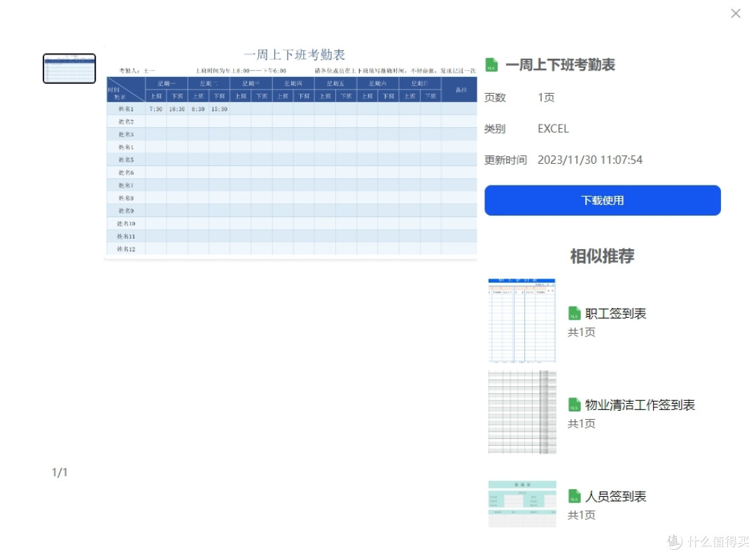Screen dimensions: 756x557
Task: Click the 备注 column header in preview
Action: tap(461, 90)
